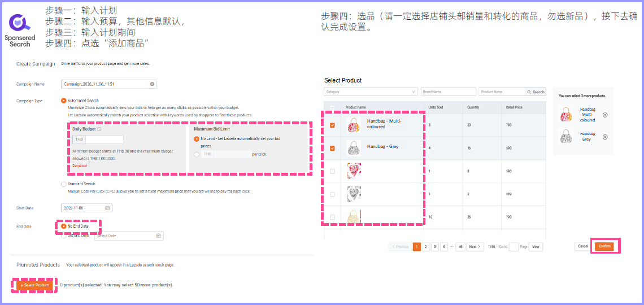Choose the THB per click bid option
The height and width of the screenshot is (305, 644).
197,154
